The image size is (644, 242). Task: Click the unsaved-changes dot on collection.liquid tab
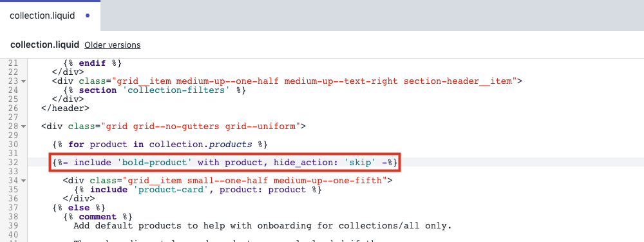[88, 15]
